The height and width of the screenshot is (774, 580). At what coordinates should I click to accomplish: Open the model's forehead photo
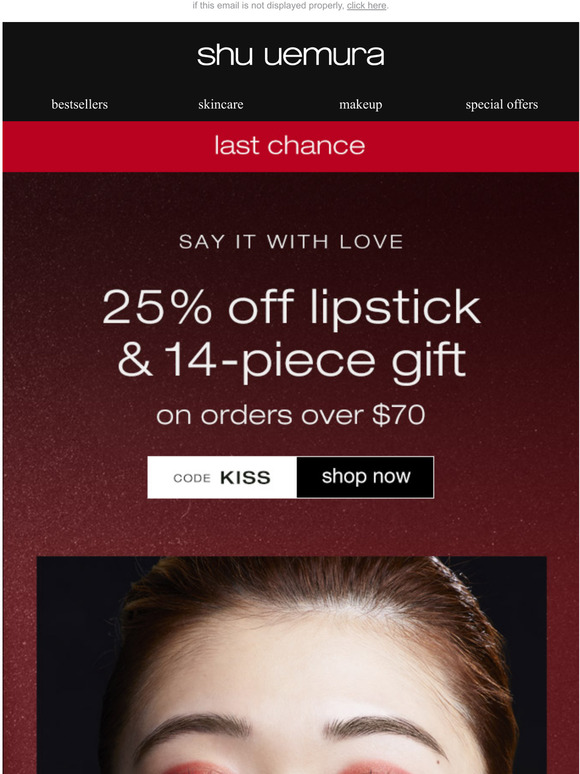pos(292,665)
